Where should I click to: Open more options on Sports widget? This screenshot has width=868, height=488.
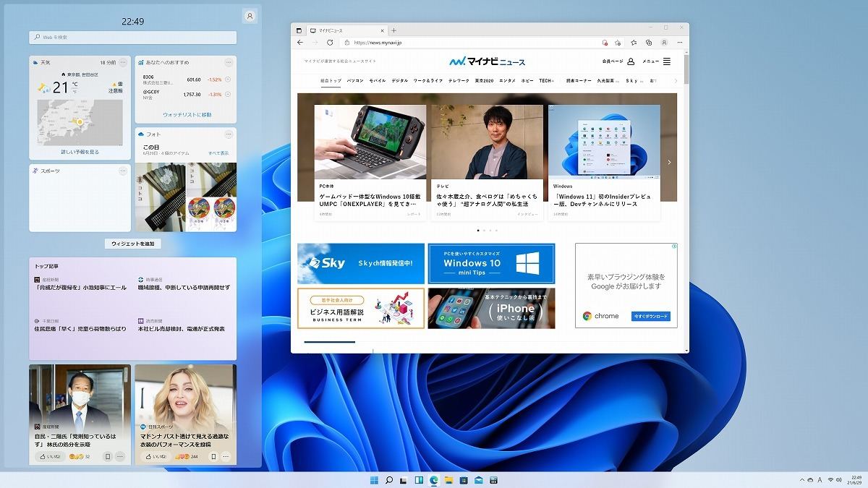pos(123,171)
